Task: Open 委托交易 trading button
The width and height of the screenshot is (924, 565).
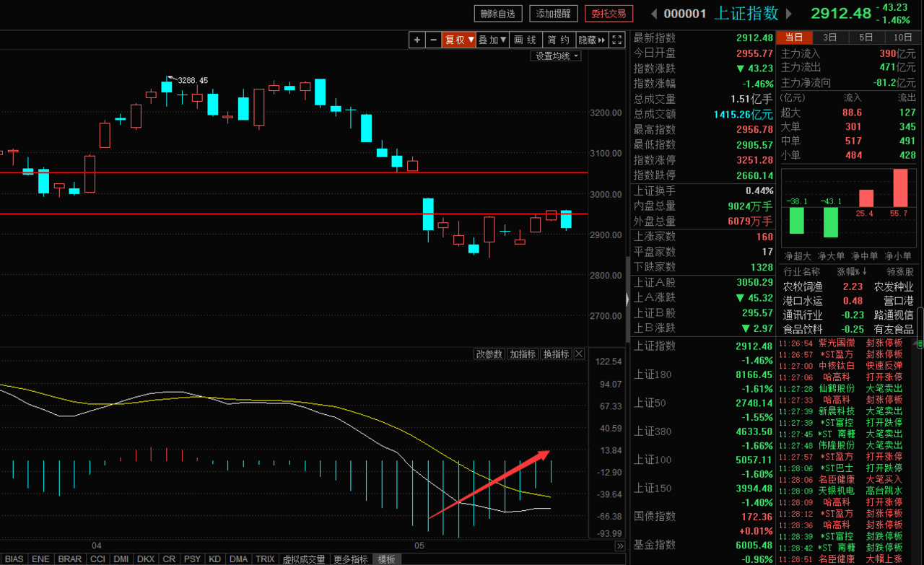Action: 609,14
